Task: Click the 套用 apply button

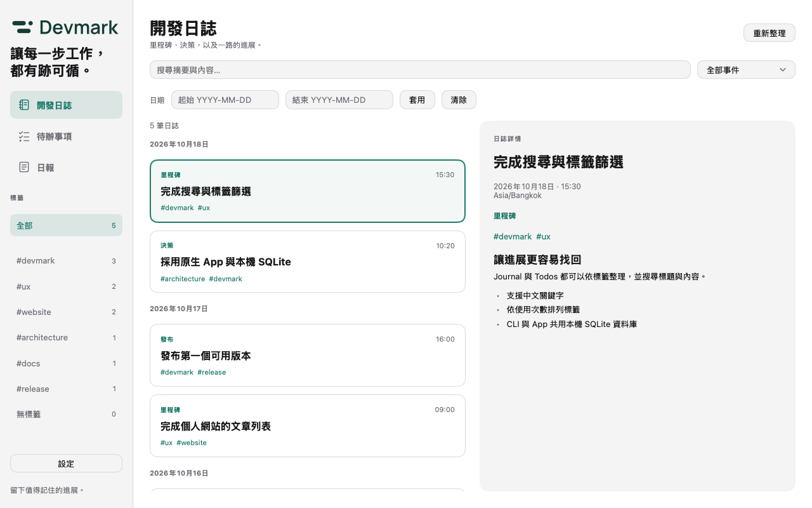Action: coord(417,100)
